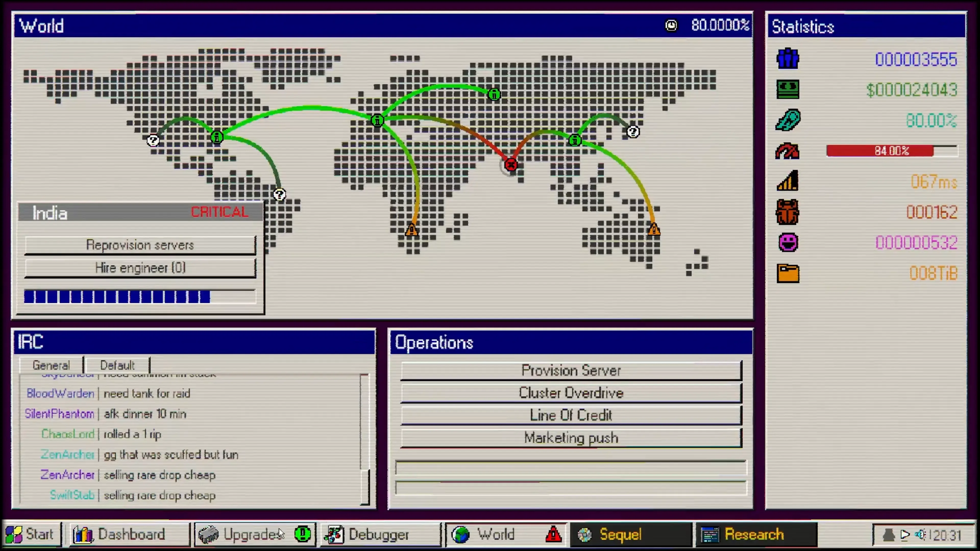980x551 pixels.
Task: Click the orange bug count icon in Statistics
Action: click(787, 212)
